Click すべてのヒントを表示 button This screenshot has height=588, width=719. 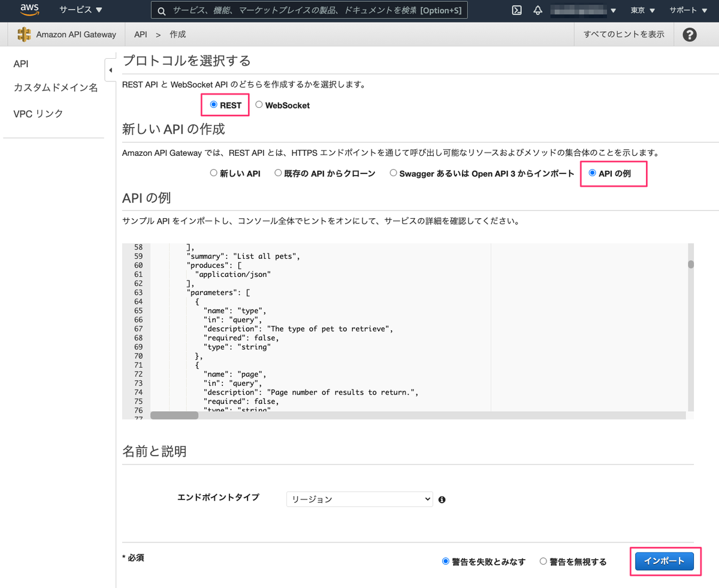click(x=624, y=35)
